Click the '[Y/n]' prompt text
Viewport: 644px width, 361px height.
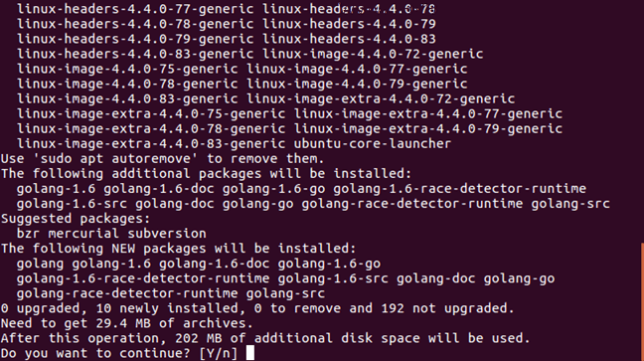pos(219,353)
